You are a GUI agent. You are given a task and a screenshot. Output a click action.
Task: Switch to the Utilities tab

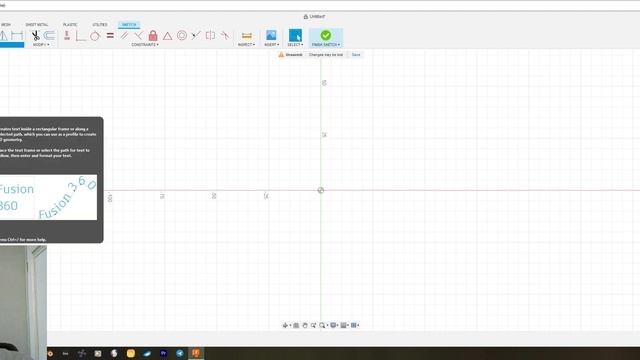[x=100, y=25]
